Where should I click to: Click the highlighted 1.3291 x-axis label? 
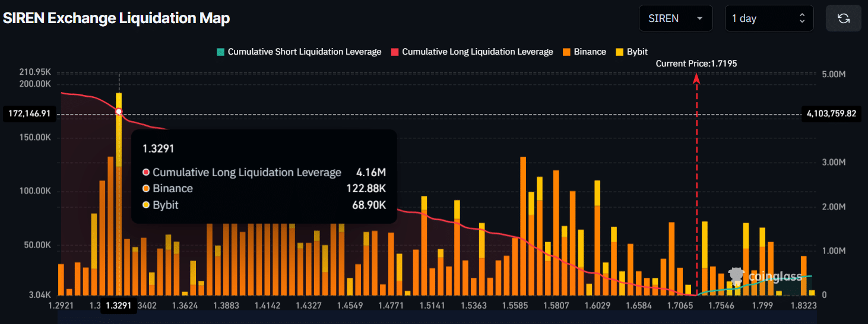click(x=119, y=306)
